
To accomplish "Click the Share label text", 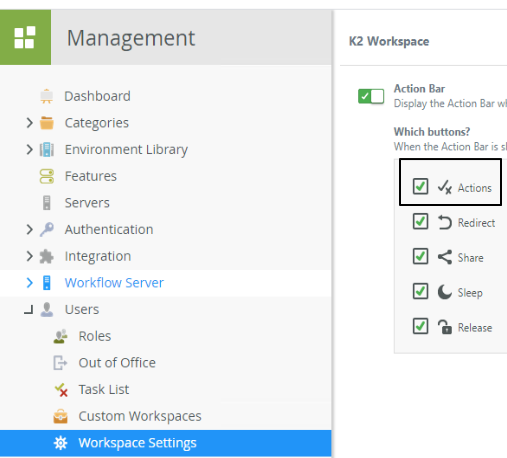I will (x=470, y=258).
